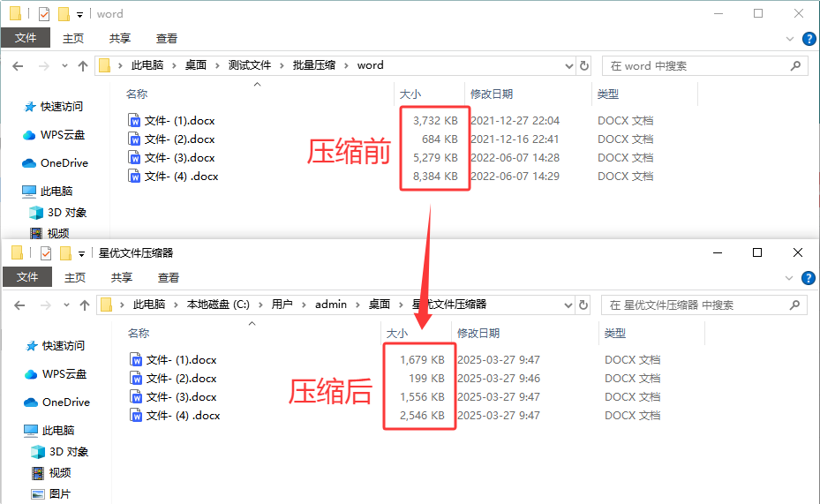Open 快速访问 in the word window sidebar
This screenshot has height=504, width=820.
pos(61,107)
